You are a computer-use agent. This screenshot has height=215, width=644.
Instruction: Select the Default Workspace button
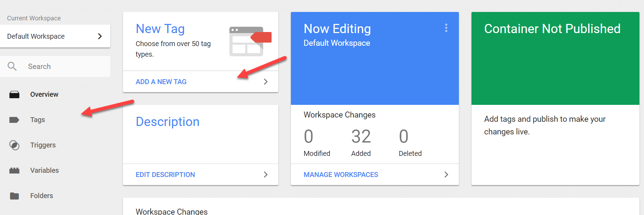pos(55,36)
